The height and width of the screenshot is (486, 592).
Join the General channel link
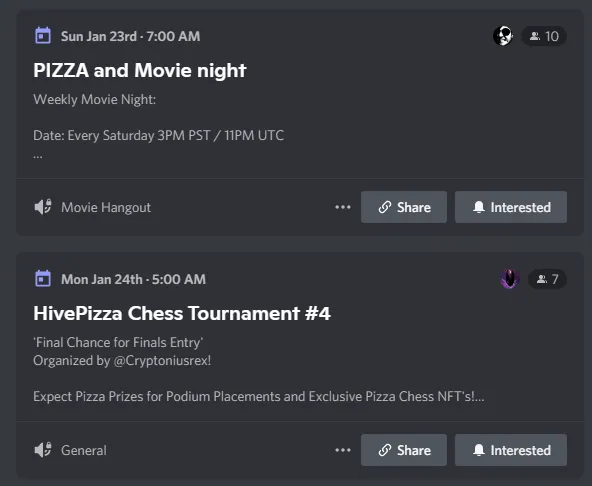[84, 450]
